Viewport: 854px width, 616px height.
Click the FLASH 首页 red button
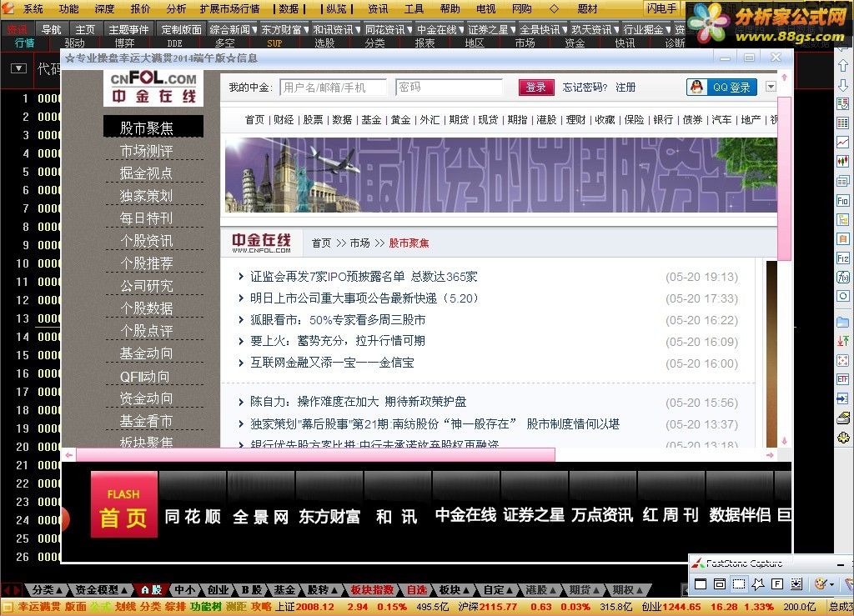pos(124,504)
